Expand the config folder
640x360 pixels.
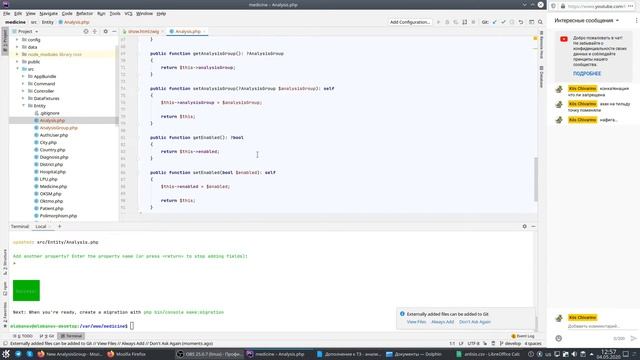click(x=17, y=40)
